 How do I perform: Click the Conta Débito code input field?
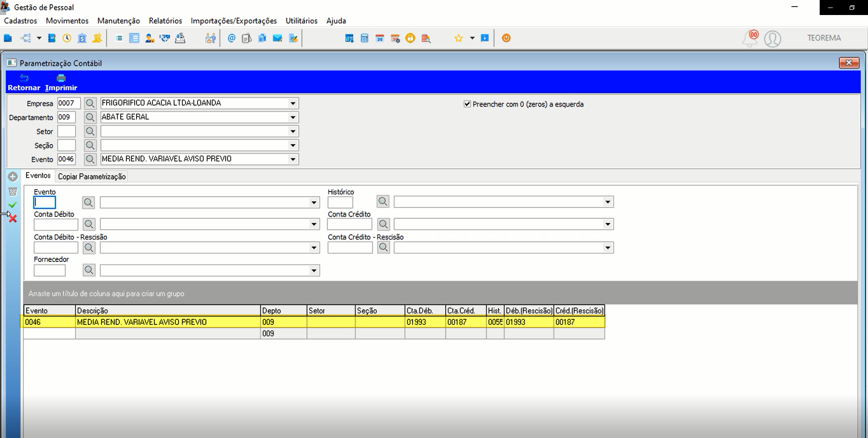[x=56, y=224]
